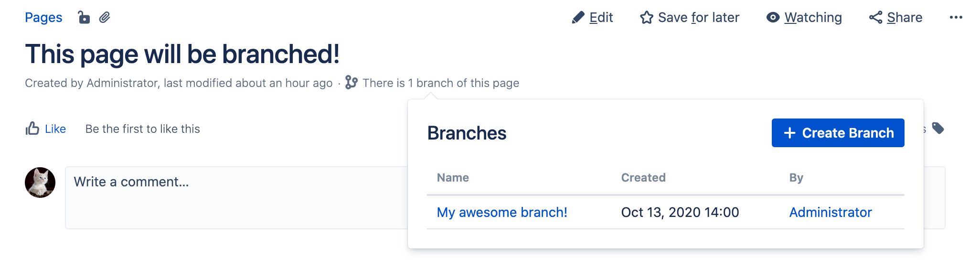Click the 'Edit' text in toolbar
Screen dimensions: 980x280
(x=601, y=18)
